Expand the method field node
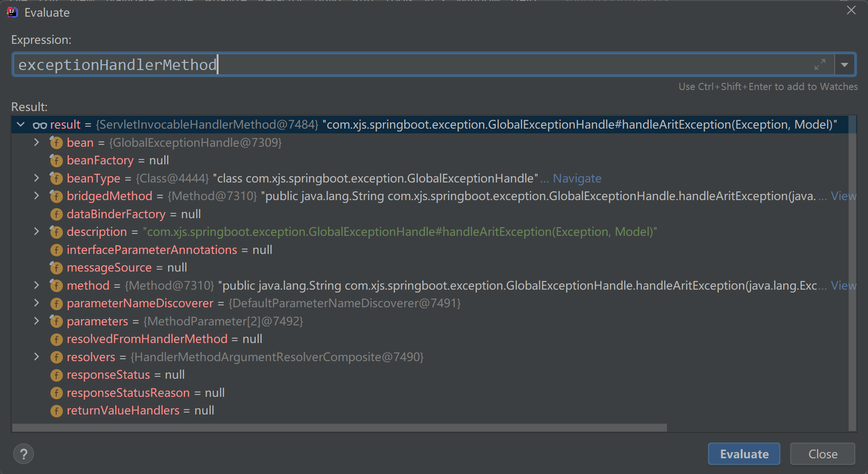 37,285
